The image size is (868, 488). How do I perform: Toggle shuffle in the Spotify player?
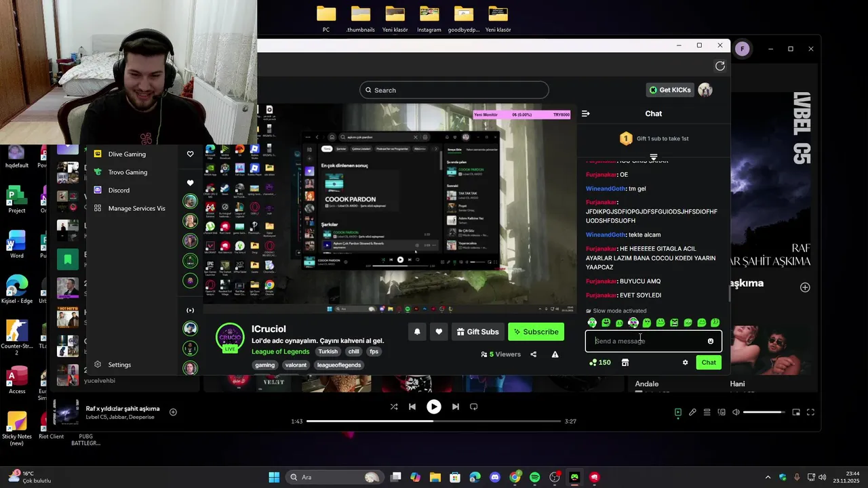pyautogui.click(x=394, y=407)
